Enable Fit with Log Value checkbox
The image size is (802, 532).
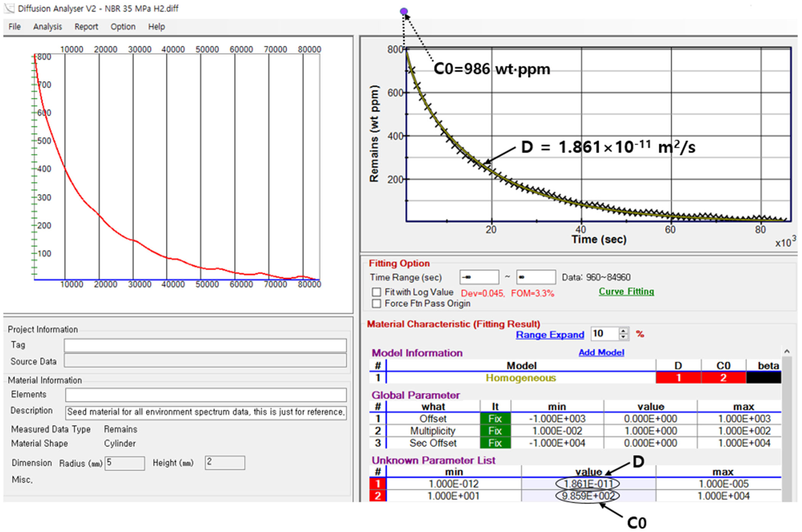tap(376, 292)
